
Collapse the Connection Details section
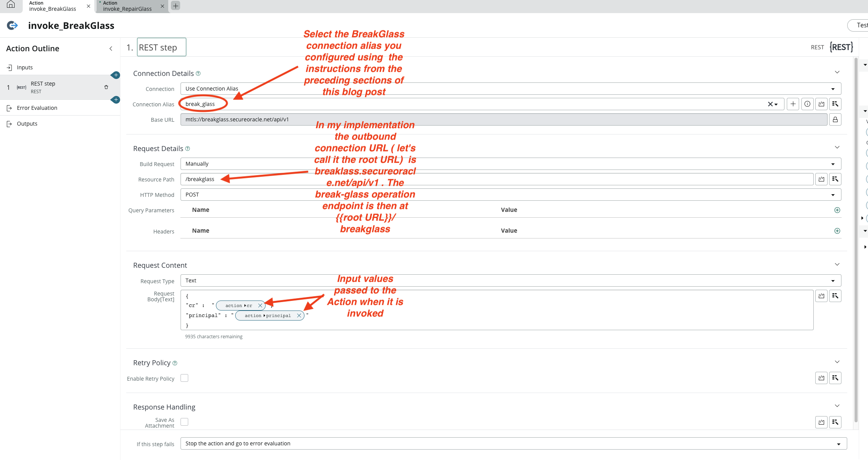(837, 72)
